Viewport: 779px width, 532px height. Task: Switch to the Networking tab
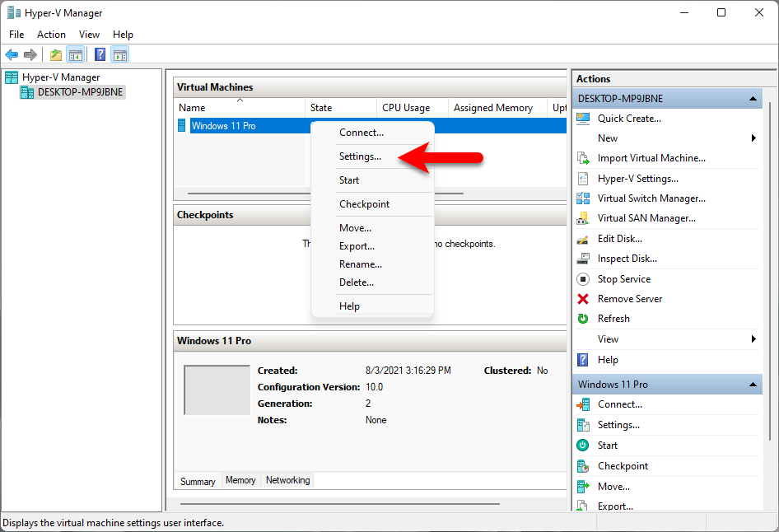coord(287,480)
